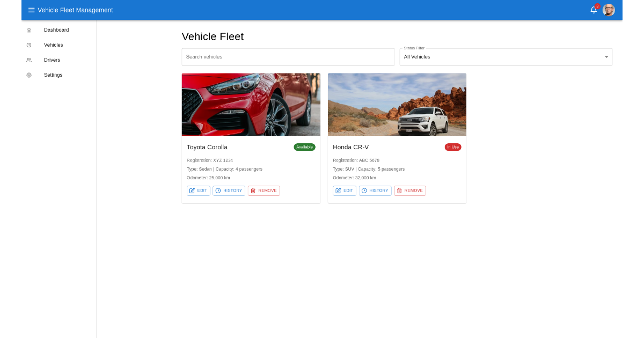Select Vehicles in the sidebar menu
Screen dimensions: 644x338
53,45
